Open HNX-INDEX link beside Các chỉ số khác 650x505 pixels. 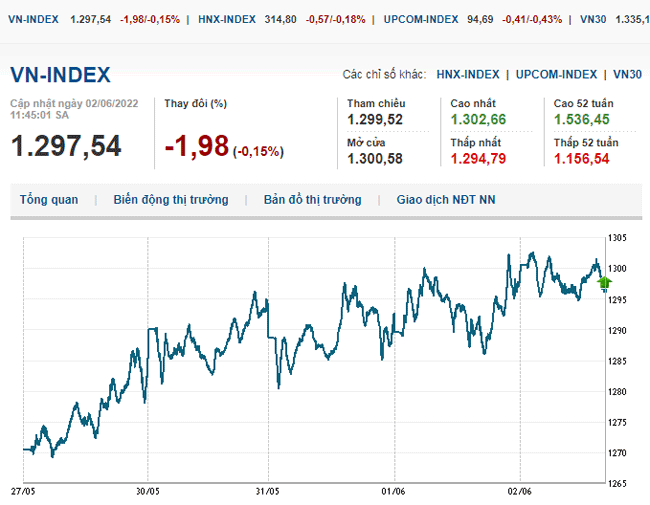[x=468, y=75]
